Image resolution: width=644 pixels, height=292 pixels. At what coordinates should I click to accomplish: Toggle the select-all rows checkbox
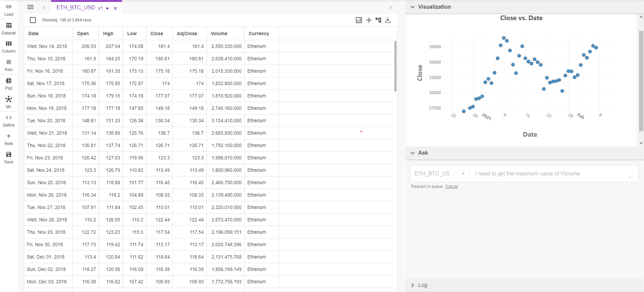tap(33, 20)
